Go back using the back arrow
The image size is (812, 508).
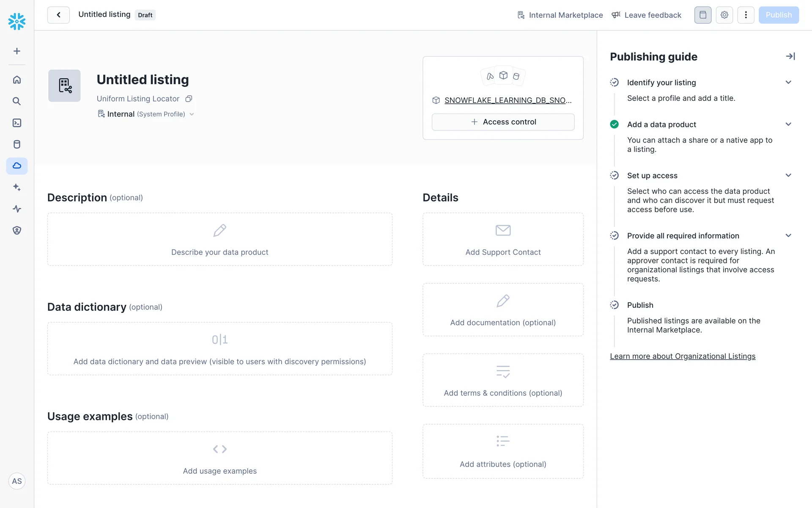pyautogui.click(x=58, y=15)
